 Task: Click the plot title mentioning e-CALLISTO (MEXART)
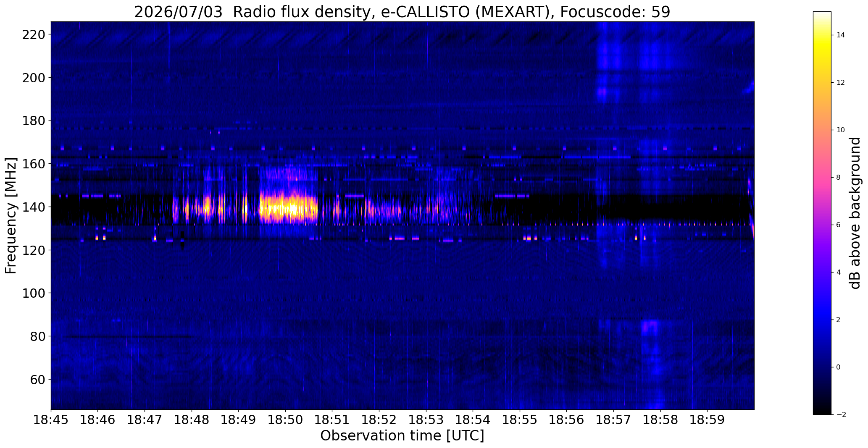coord(402,12)
